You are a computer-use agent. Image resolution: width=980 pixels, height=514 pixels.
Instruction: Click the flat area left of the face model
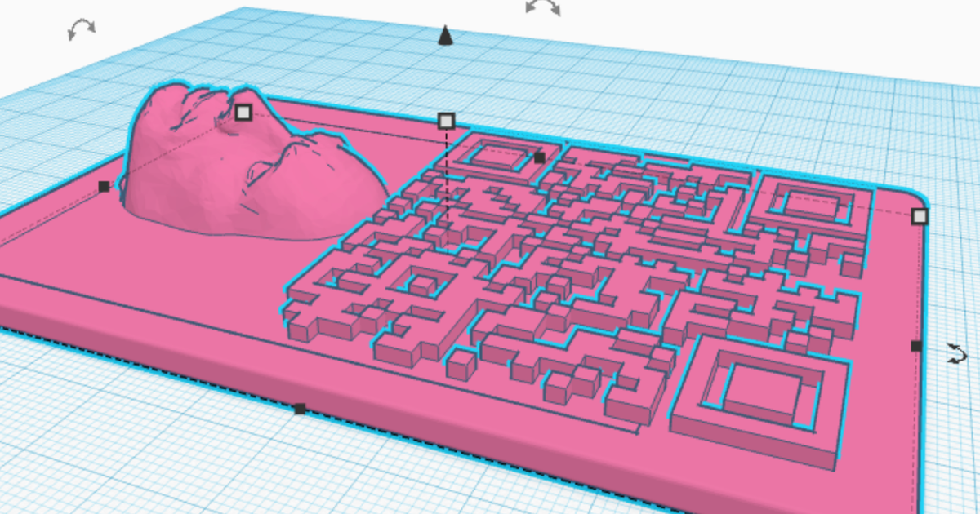coord(73,237)
